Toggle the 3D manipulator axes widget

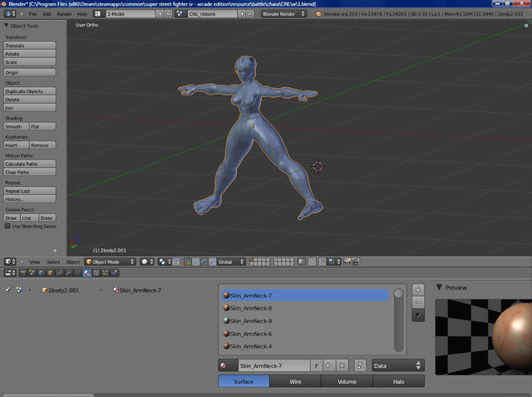tap(188, 262)
